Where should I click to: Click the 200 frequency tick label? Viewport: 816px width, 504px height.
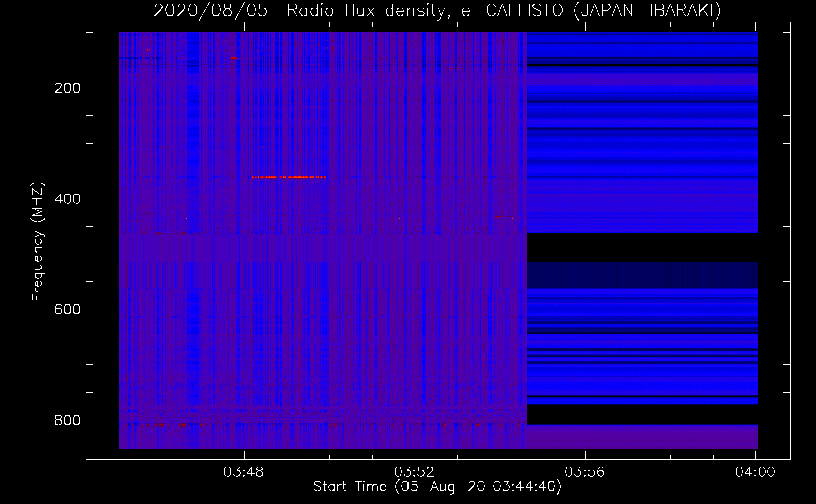(68, 88)
